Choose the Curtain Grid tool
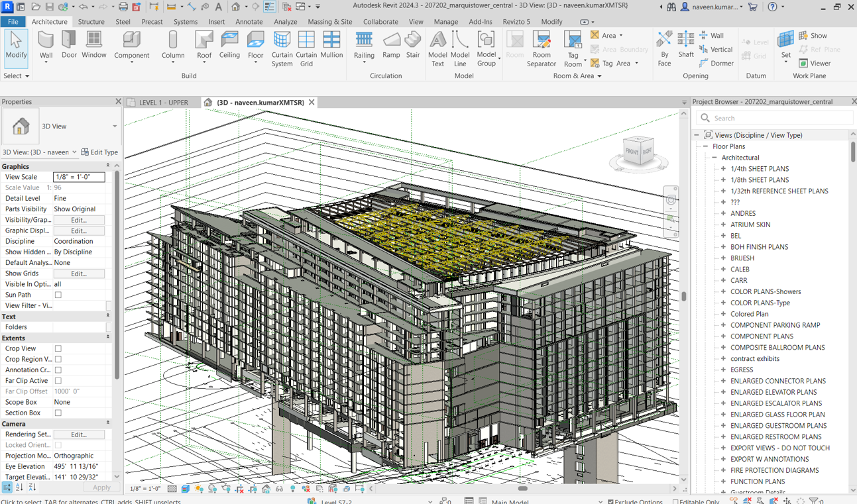The height and width of the screenshot is (504, 857). click(306, 49)
